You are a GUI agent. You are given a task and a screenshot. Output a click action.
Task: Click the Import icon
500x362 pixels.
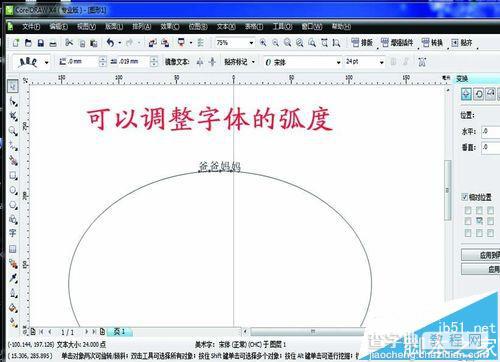pos(153,43)
